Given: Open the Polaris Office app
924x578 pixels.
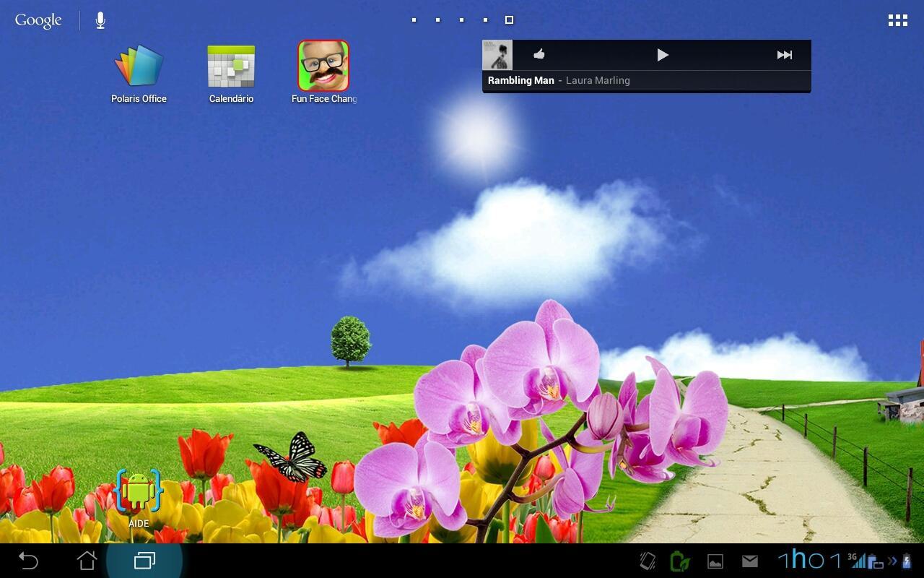Looking at the screenshot, I should pos(138,69).
